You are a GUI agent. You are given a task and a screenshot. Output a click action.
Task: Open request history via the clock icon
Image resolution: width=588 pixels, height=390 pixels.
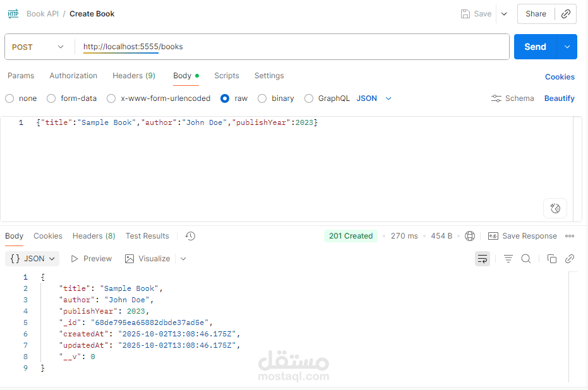click(x=190, y=235)
